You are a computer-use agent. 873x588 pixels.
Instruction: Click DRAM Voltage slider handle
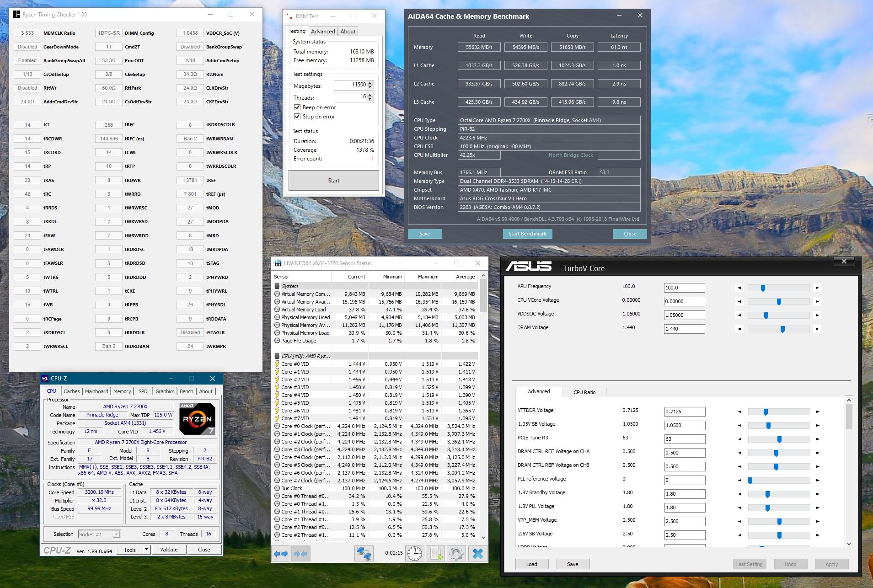(x=782, y=329)
